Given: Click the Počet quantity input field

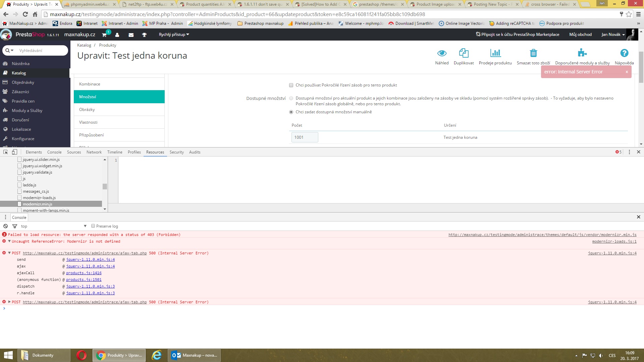Looking at the screenshot, I should pyautogui.click(x=304, y=137).
